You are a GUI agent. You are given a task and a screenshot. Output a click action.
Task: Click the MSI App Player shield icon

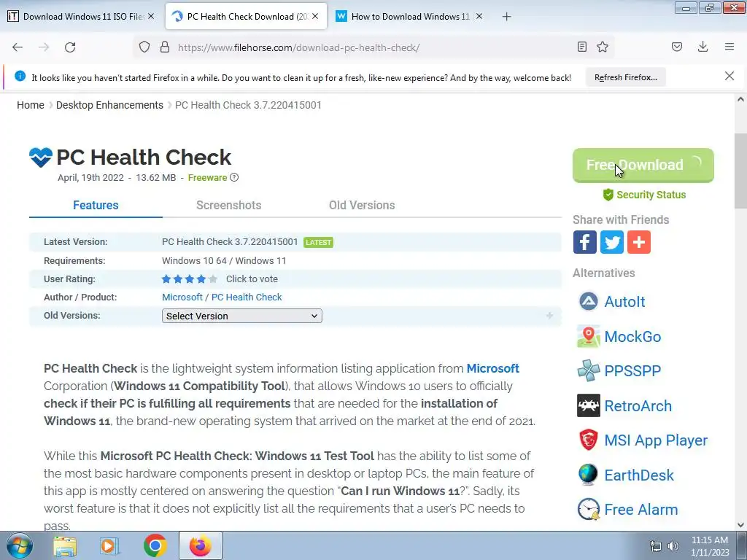point(589,440)
